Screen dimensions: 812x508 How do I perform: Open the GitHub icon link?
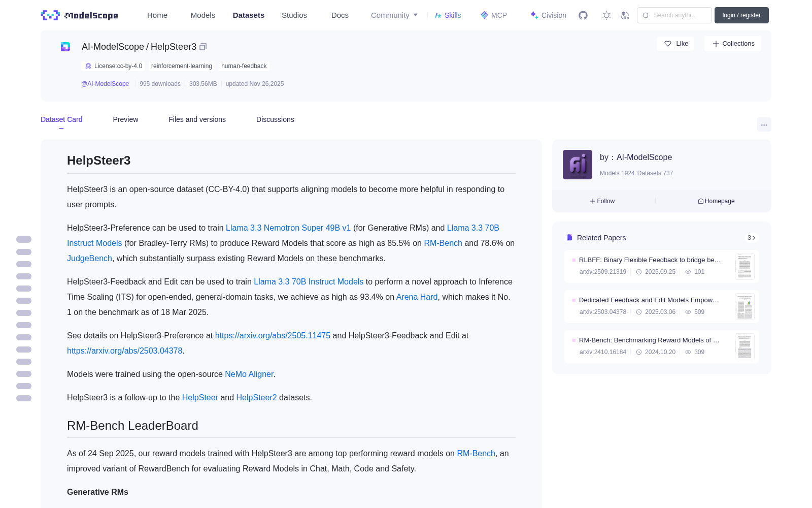583,15
